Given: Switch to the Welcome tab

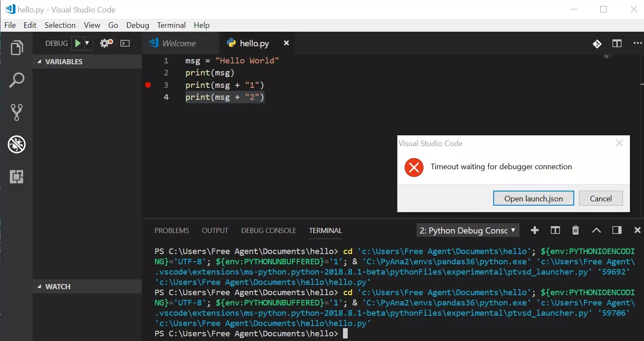Looking at the screenshot, I should [x=180, y=43].
